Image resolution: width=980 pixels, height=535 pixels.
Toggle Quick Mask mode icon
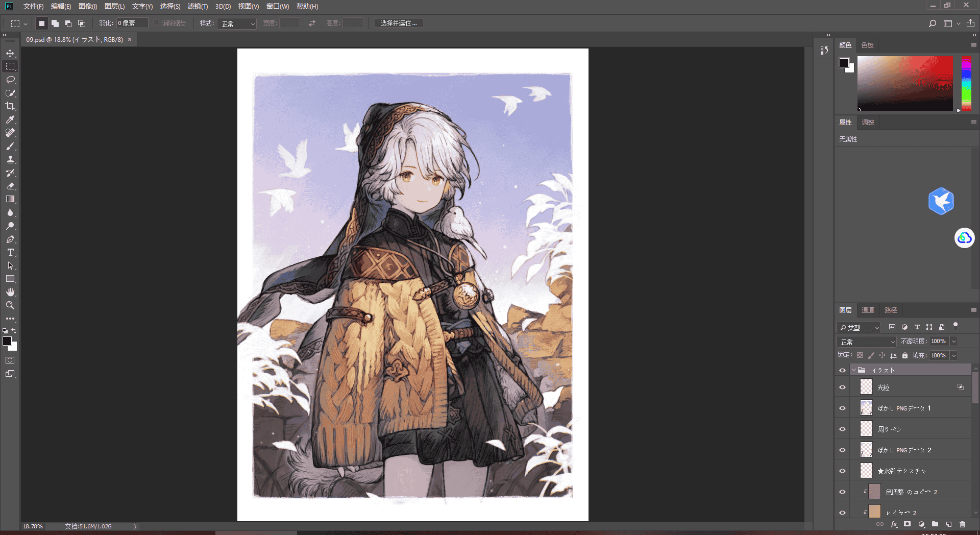10,360
